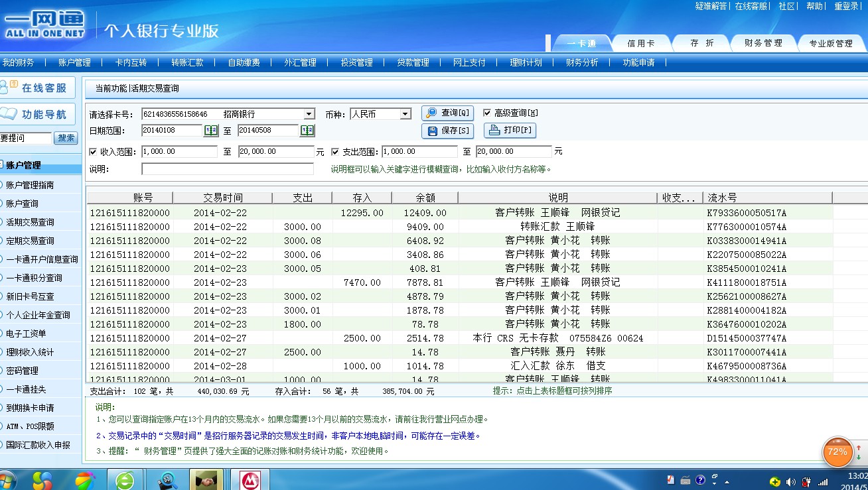
Task: Toggle the 支出范围 checkbox
Action: pos(335,151)
